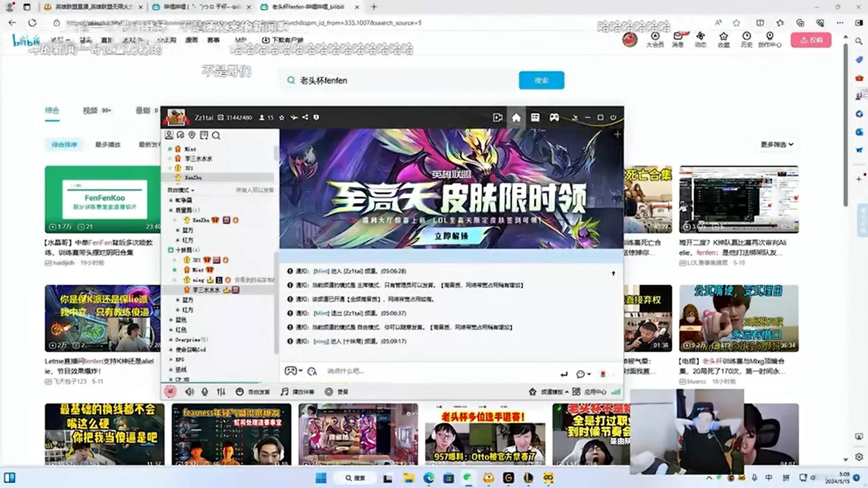This screenshot has width=868, height=488.
Task: Expand the Overprime channel tree node
Action: 171,340
